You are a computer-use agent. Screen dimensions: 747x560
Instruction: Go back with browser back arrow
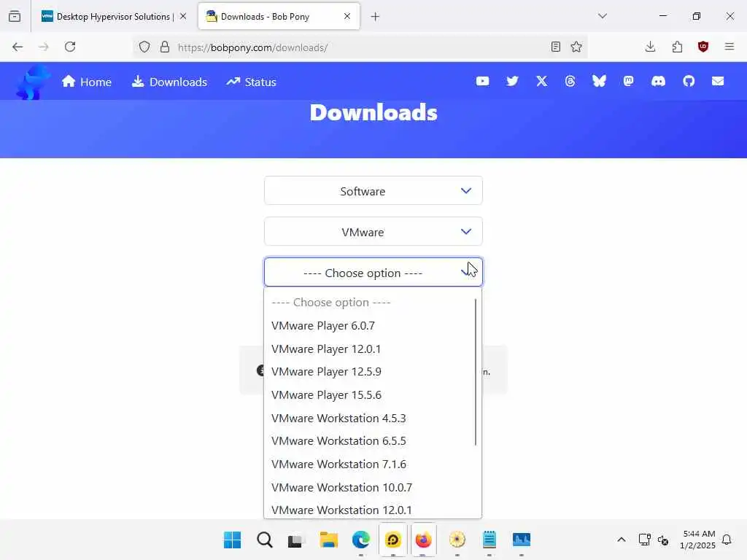coord(18,47)
